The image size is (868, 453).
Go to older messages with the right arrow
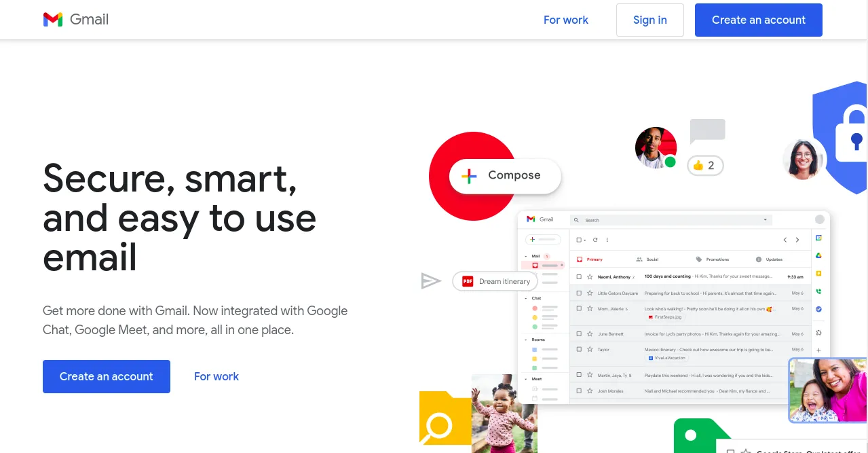point(797,240)
